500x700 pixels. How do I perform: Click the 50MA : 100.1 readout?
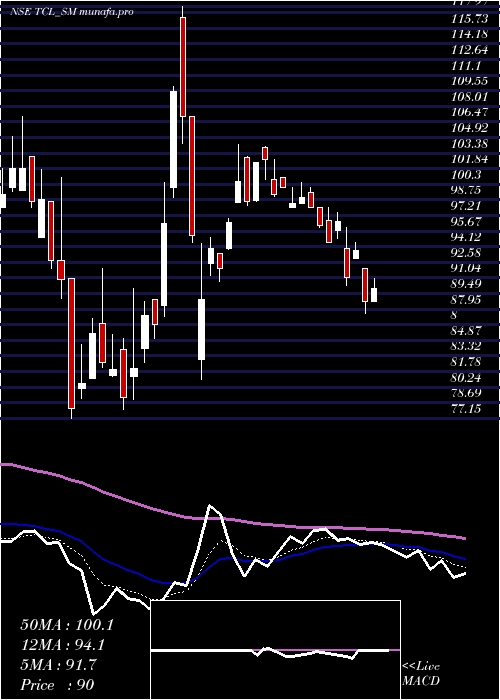click(67, 625)
